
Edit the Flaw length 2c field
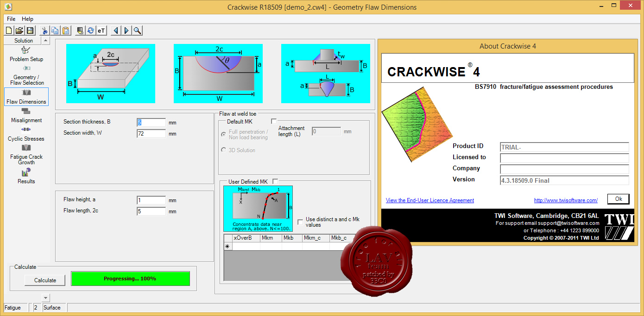tap(151, 211)
